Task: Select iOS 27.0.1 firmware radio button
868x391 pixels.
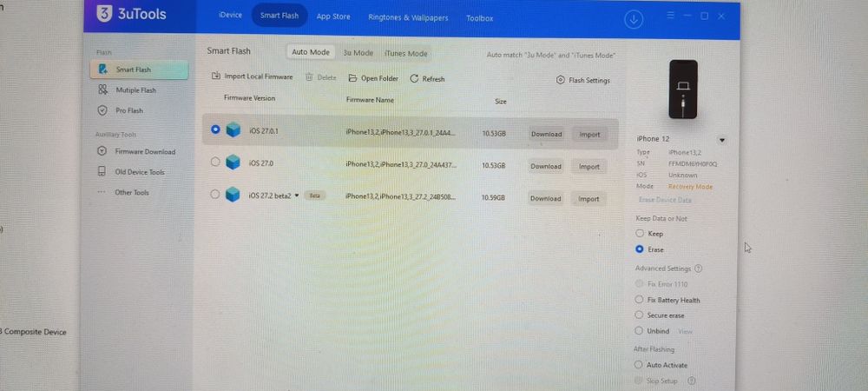Action: click(216, 129)
